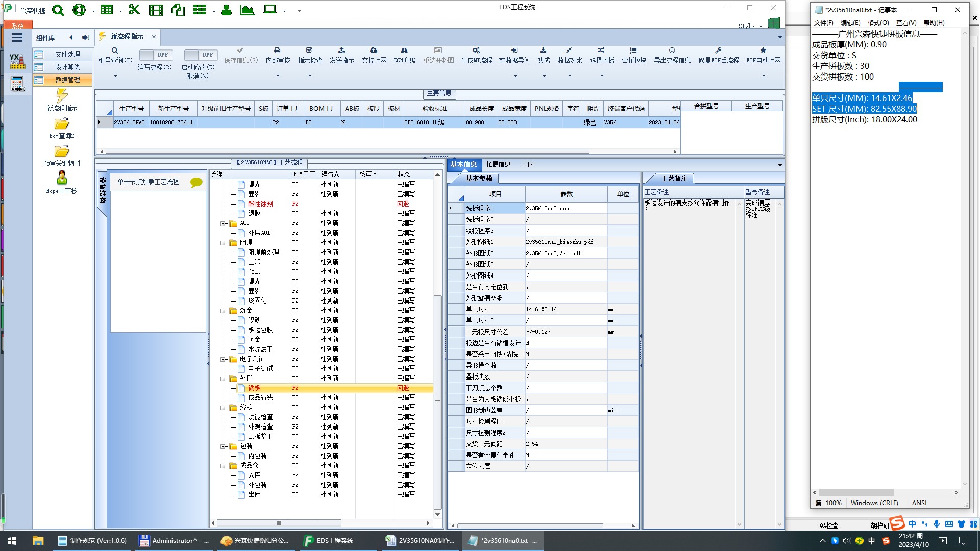
Task: Open 格式(O) menu in Notepad
Action: point(878,23)
